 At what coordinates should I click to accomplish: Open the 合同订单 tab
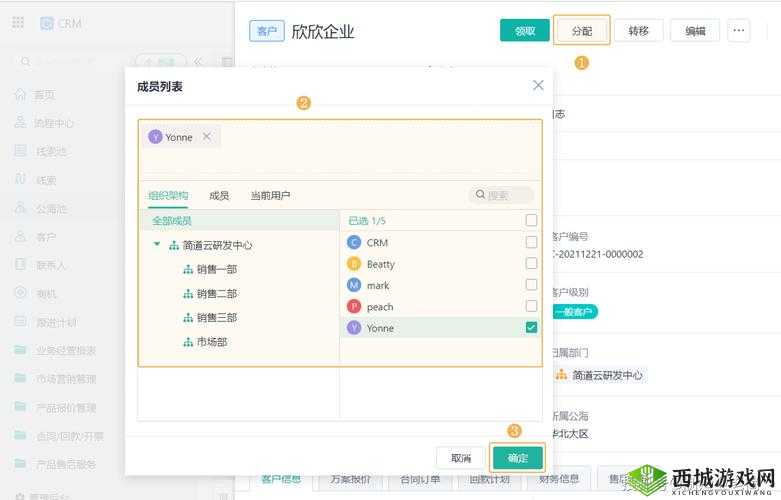(420, 479)
